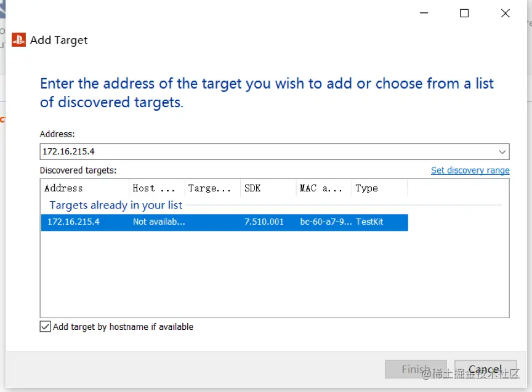Maximize the Add Target window
Image resolution: width=532 pixels, height=392 pixels.
[464, 13]
